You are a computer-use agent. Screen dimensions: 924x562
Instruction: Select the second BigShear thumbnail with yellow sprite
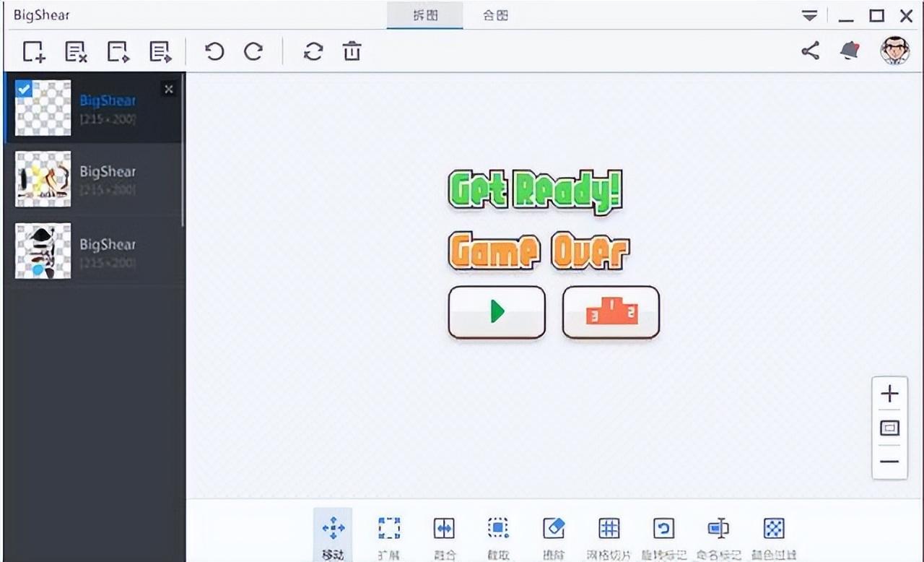pos(43,179)
